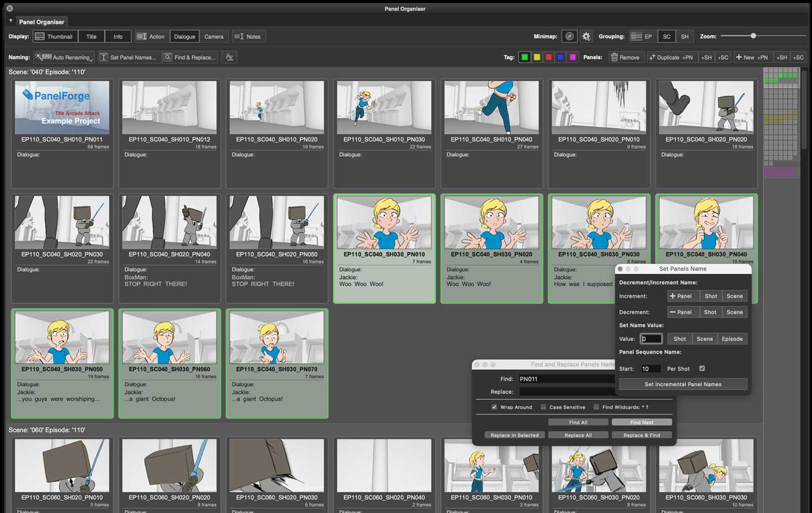
Task: Click Find Next button
Action: 642,422
